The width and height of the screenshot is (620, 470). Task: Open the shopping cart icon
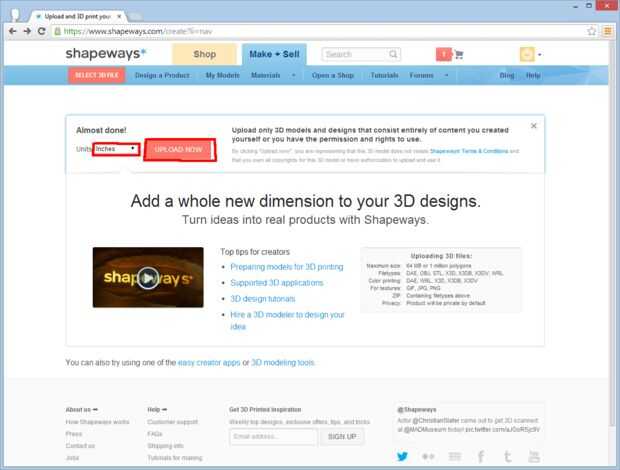(459, 55)
